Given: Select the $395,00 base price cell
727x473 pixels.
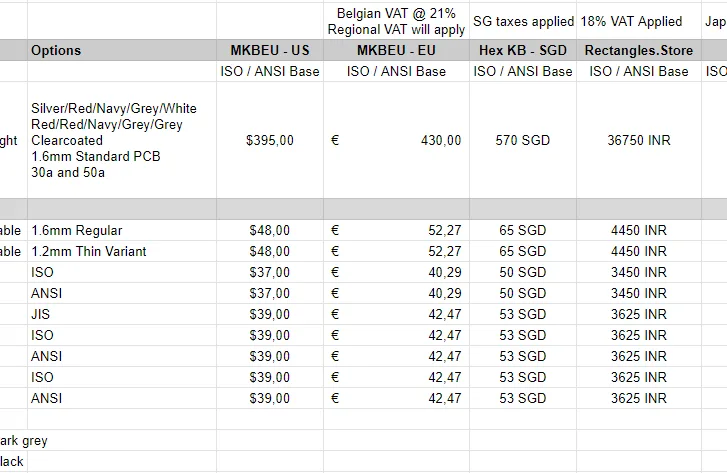Looking at the screenshot, I should [x=270, y=140].
